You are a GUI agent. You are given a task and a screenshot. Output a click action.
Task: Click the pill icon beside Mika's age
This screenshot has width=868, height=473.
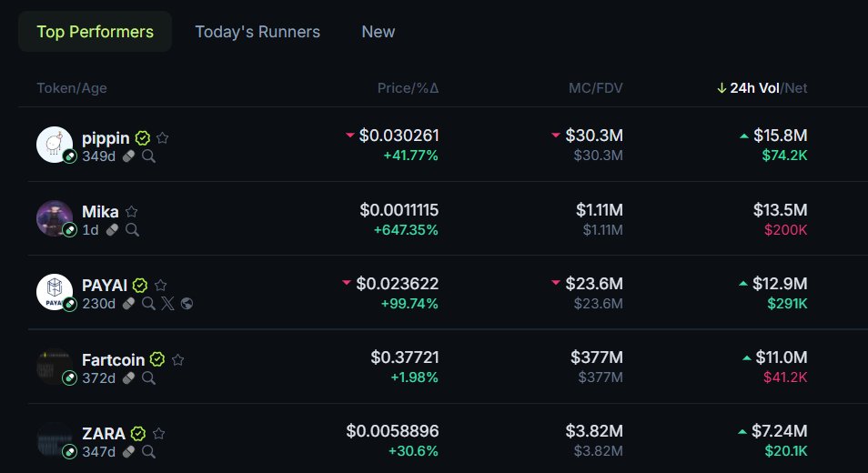click(113, 230)
